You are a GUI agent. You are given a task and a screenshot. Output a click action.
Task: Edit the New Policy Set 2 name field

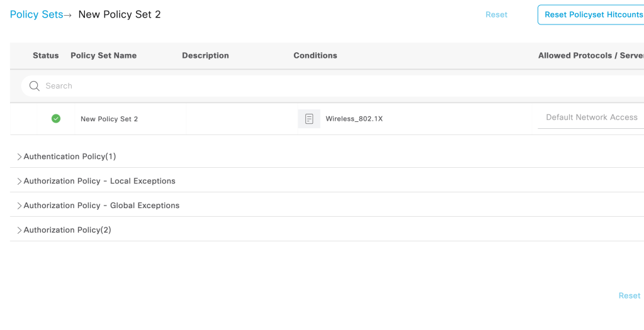click(x=109, y=119)
